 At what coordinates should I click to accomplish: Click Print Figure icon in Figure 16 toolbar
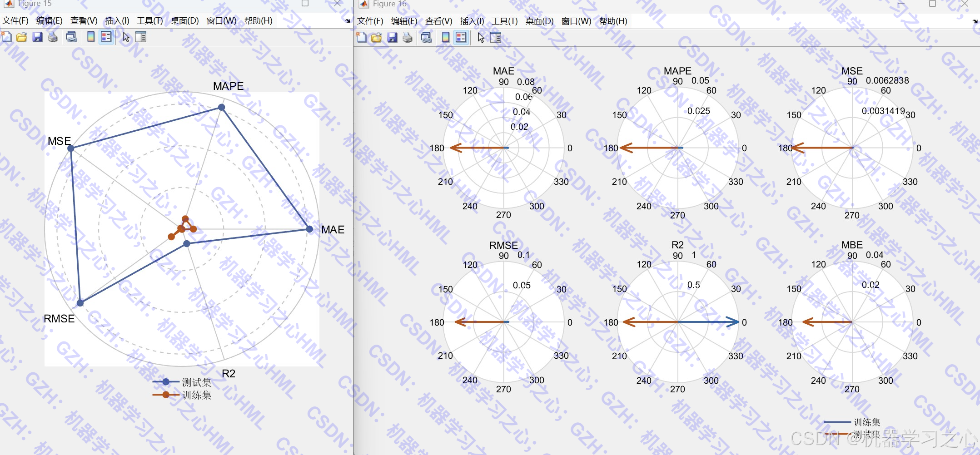(408, 38)
